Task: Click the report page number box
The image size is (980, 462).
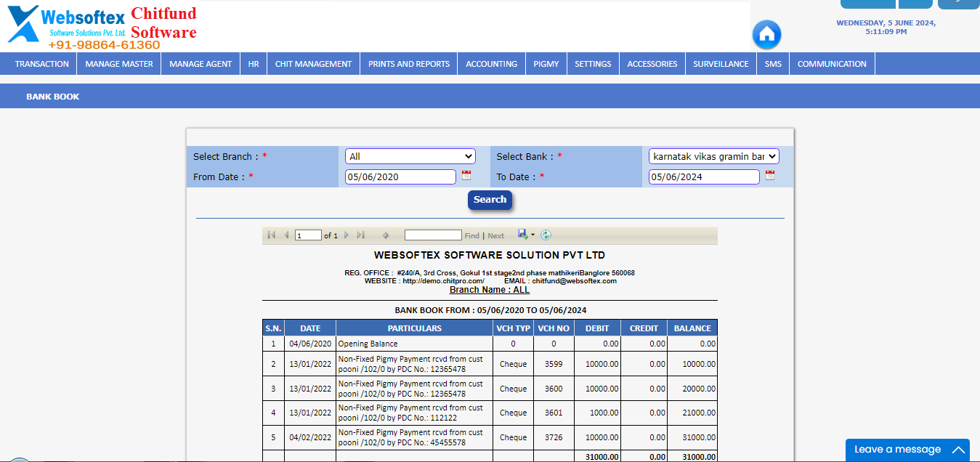Action: pos(309,235)
